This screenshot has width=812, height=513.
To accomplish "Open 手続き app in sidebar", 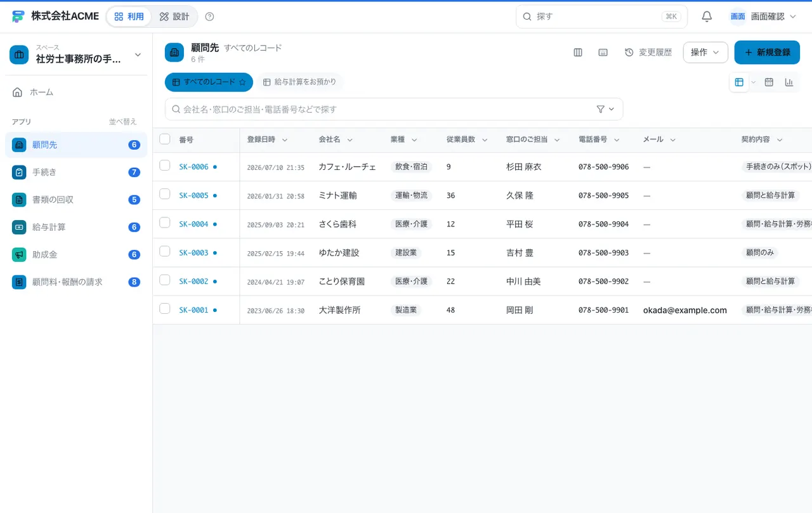I will point(76,172).
